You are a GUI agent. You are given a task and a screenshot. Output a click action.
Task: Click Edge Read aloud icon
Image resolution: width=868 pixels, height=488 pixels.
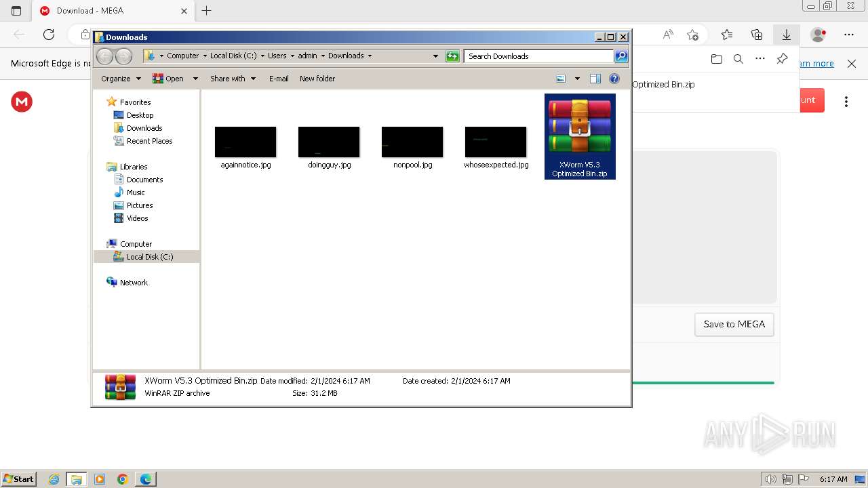coord(668,35)
